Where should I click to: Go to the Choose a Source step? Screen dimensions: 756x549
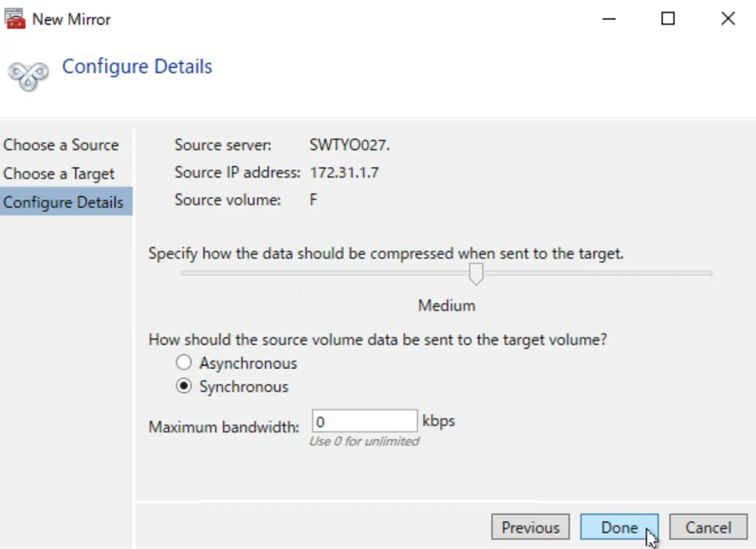[x=61, y=145]
